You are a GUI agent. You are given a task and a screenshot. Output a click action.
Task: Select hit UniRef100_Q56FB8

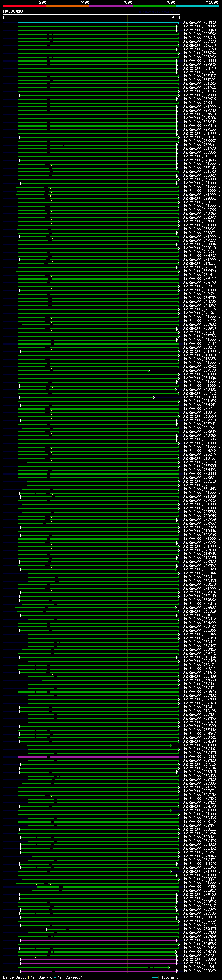(x=199, y=512)
